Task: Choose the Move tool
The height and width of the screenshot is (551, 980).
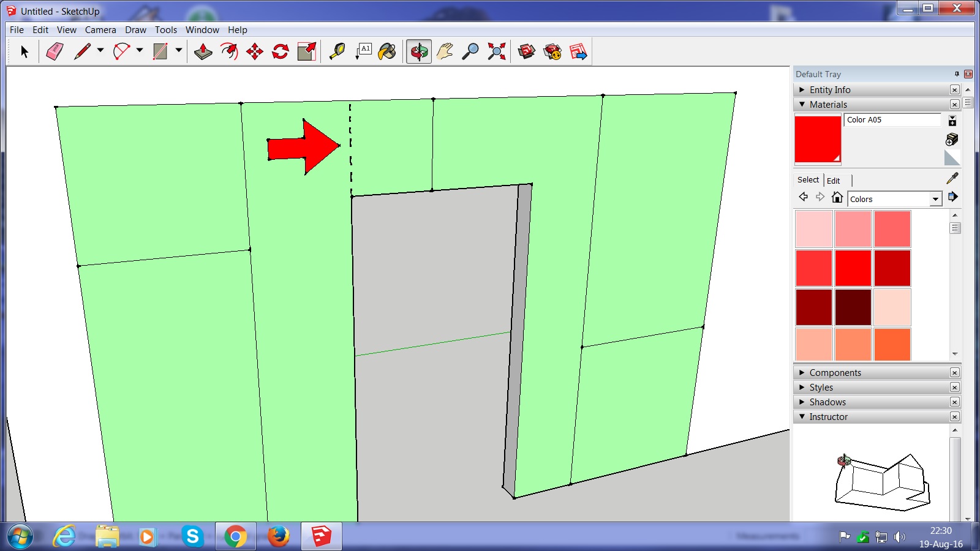Action: pyautogui.click(x=255, y=51)
